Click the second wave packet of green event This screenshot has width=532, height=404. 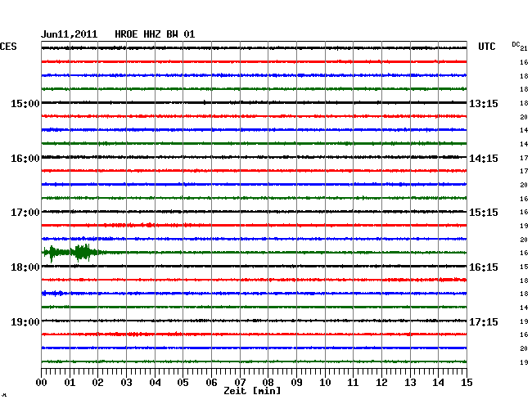pos(82,253)
